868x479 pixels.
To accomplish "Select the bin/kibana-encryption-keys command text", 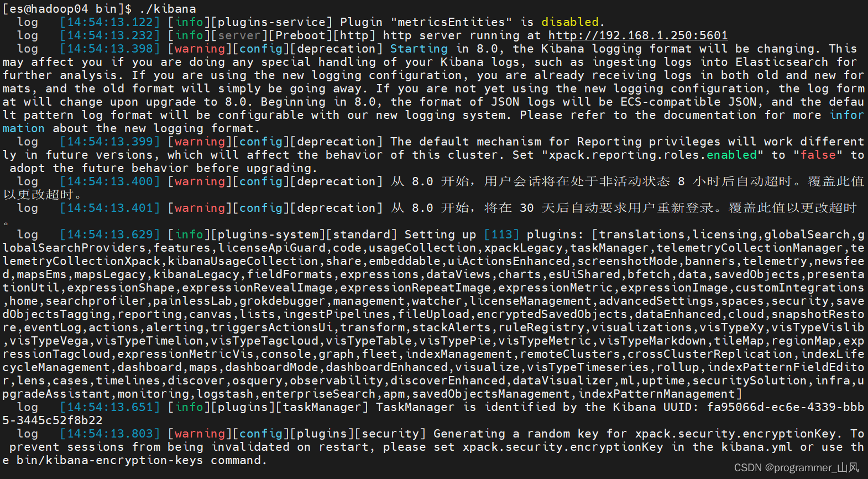I will click(110, 460).
